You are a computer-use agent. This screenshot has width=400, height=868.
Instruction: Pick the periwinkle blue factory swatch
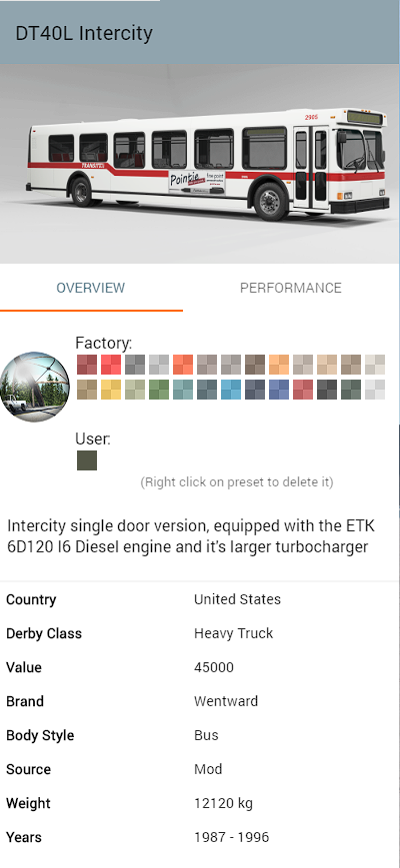click(279, 390)
